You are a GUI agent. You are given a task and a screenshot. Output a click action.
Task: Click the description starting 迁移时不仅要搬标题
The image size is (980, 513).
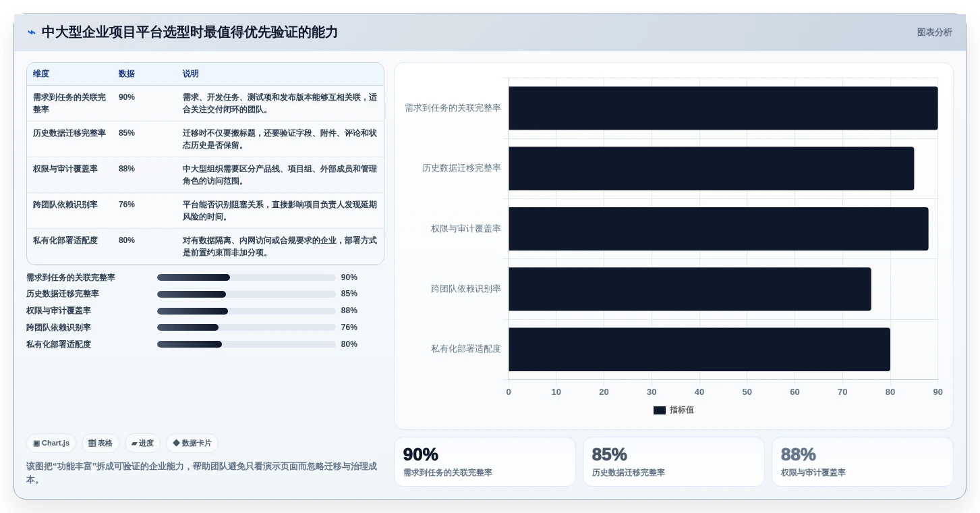(280, 139)
